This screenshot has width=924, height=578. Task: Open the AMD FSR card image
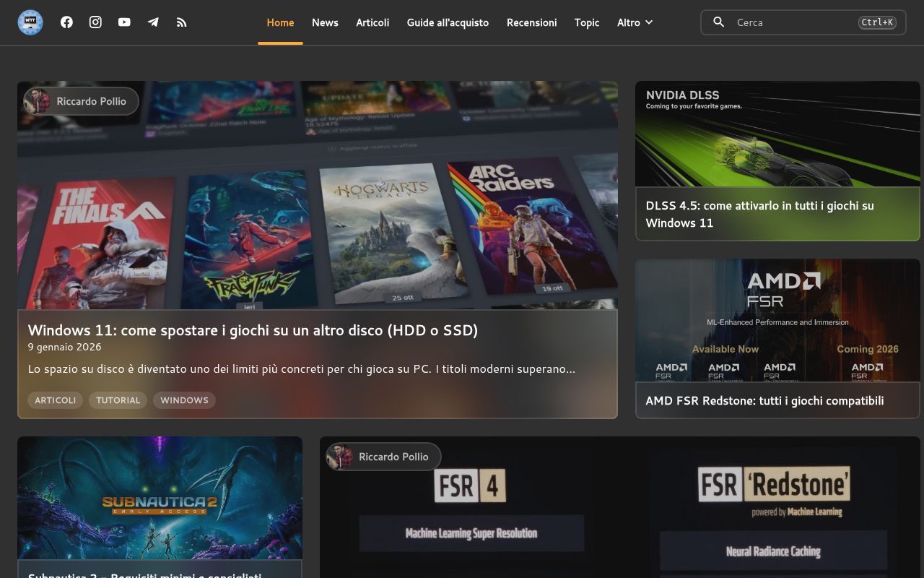777,320
